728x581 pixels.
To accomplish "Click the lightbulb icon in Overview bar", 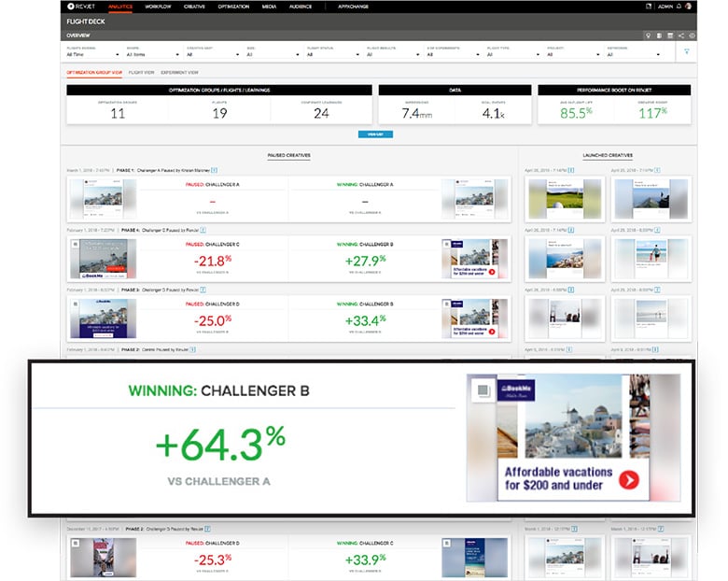I will pos(649,35).
